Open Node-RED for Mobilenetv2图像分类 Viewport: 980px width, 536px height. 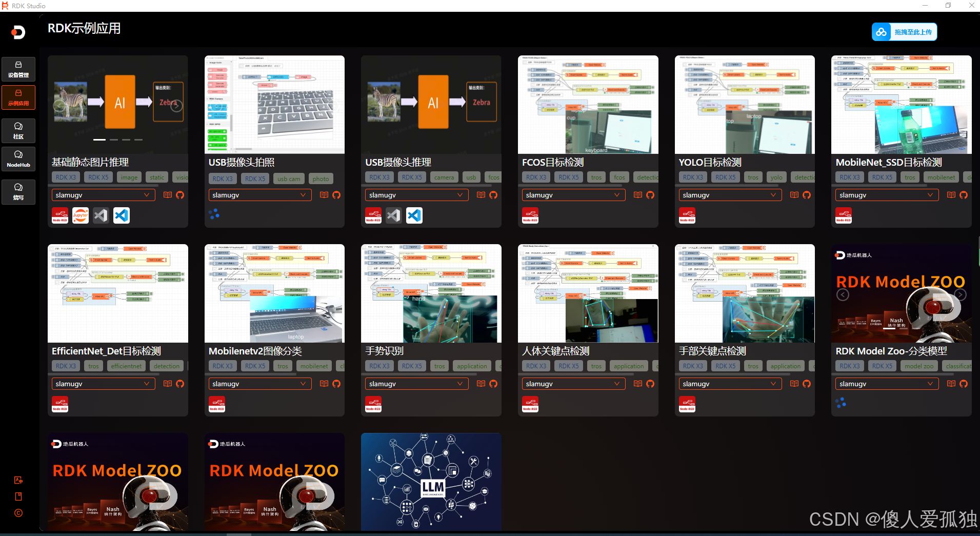click(217, 404)
